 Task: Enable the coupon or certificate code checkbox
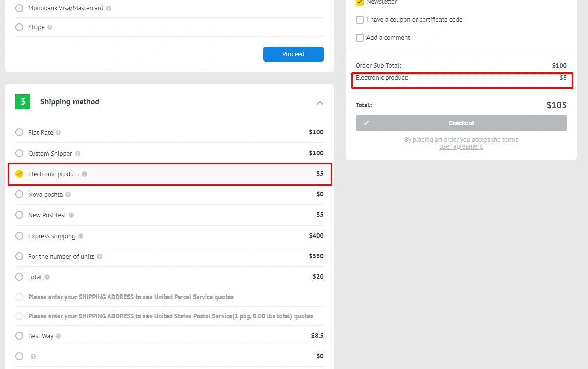coord(360,20)
